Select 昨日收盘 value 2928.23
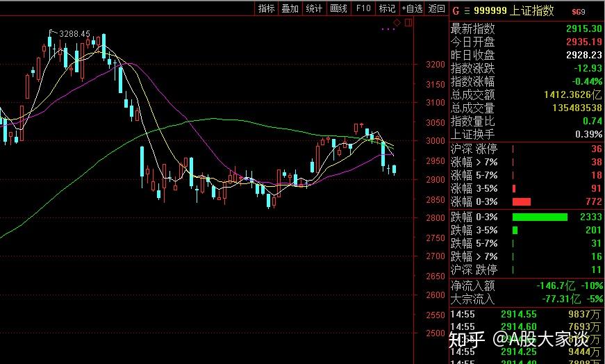The height and width of the screenshot is (364, 605). pos(583,55)
